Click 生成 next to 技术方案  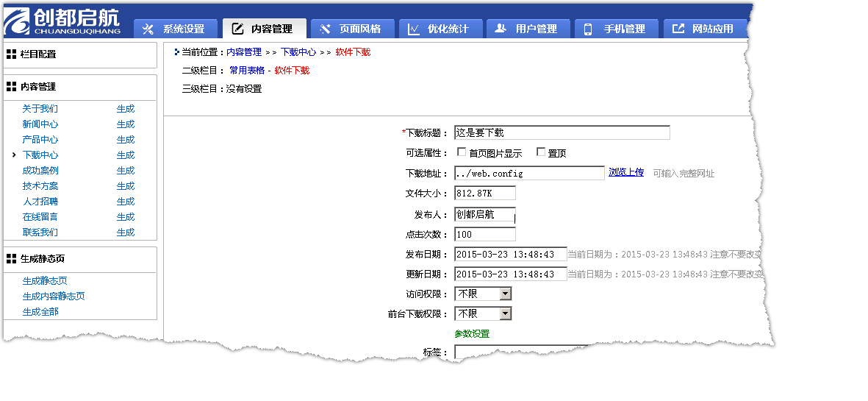pyautogui.click(x=126, y=186)
